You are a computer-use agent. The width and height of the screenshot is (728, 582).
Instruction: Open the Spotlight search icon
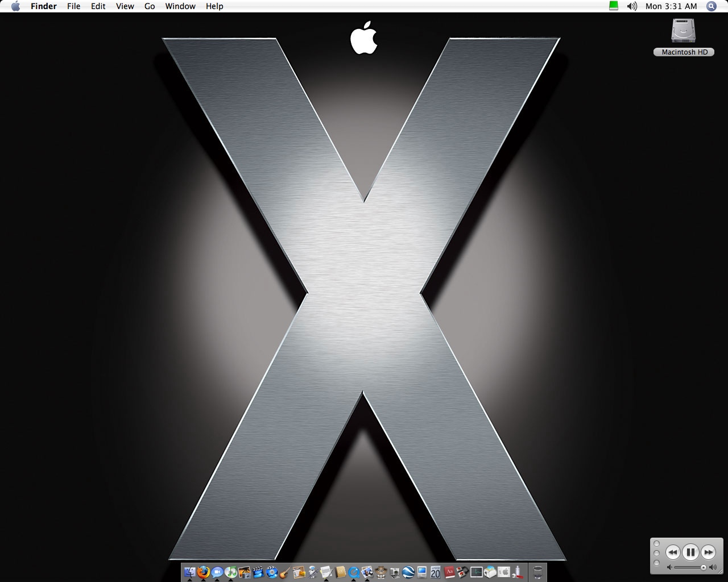pyautogui.click(x=712, y=6)
